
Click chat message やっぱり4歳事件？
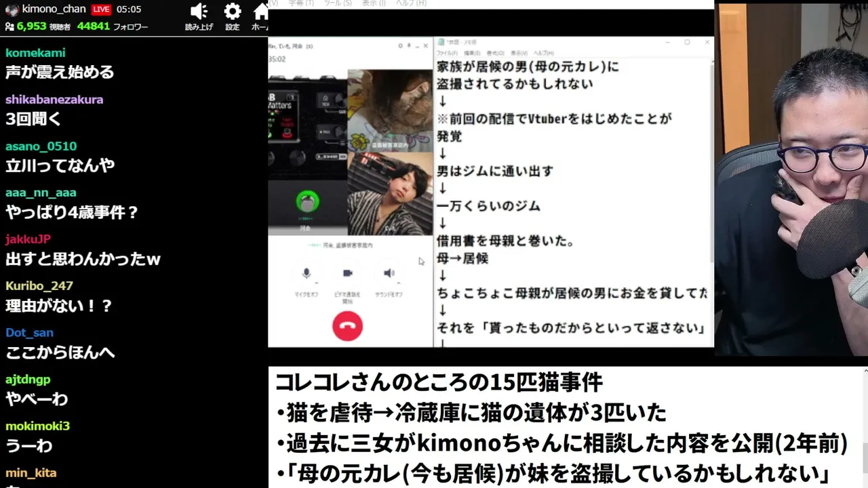[72, 212]
